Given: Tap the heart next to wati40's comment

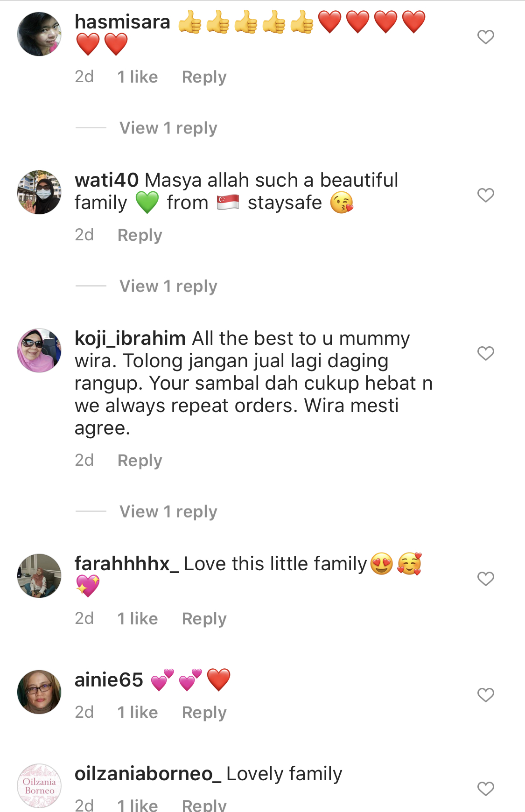Looking at the screenshot, I should 485,195.
